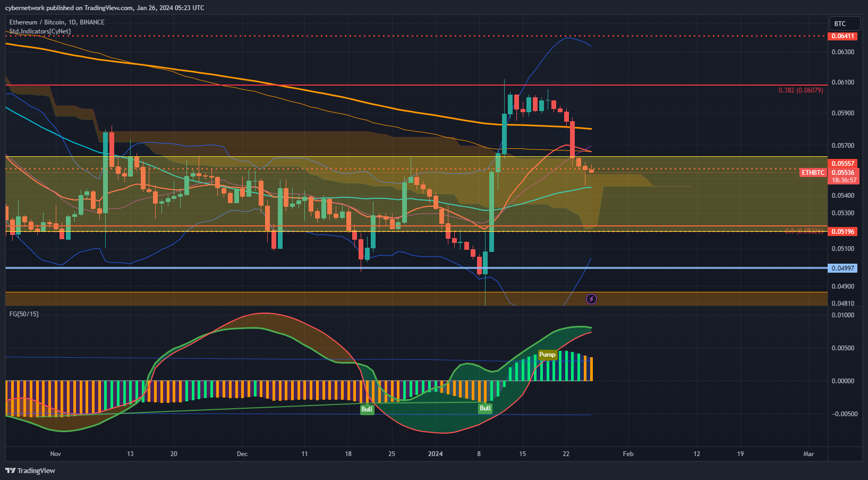Click the 0.00500 oscillator scale value
This screenshot has width=868, height=480.
pyautogui.click(x=843, y=348)
